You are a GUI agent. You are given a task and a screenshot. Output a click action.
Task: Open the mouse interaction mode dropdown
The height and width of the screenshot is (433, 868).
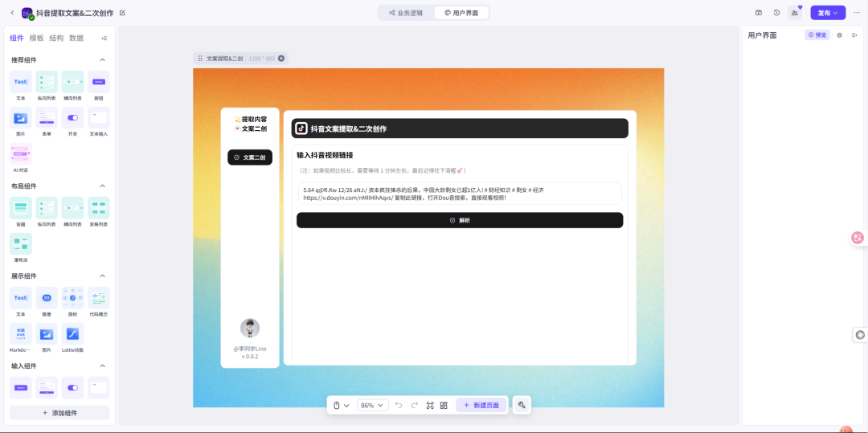[x=341, y=406]
